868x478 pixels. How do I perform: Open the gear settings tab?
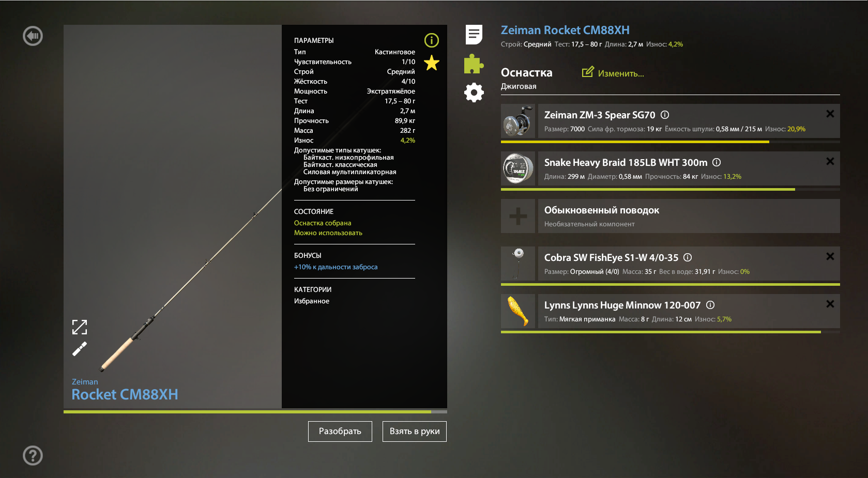coord(474,92)
